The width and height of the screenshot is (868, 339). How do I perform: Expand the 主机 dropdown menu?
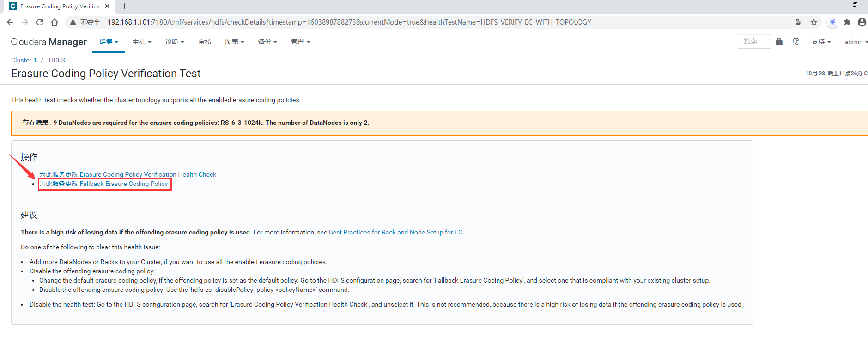[x=142, y=42]
